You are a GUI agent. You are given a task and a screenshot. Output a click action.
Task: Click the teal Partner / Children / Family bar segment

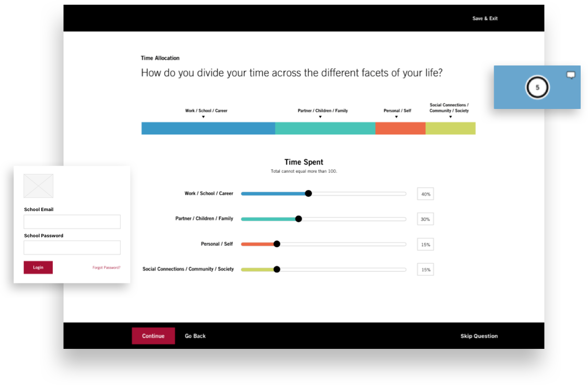pyautogui.click(x=325, y=128)
